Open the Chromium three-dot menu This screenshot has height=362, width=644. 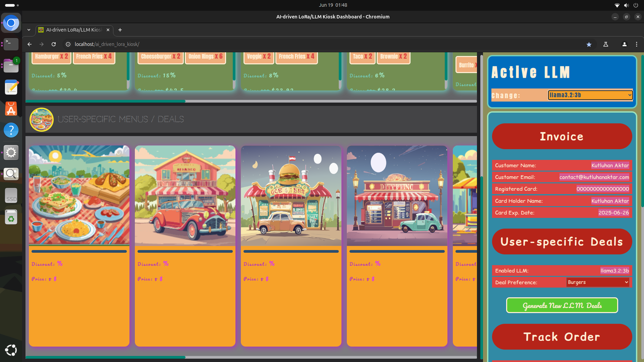637,44
